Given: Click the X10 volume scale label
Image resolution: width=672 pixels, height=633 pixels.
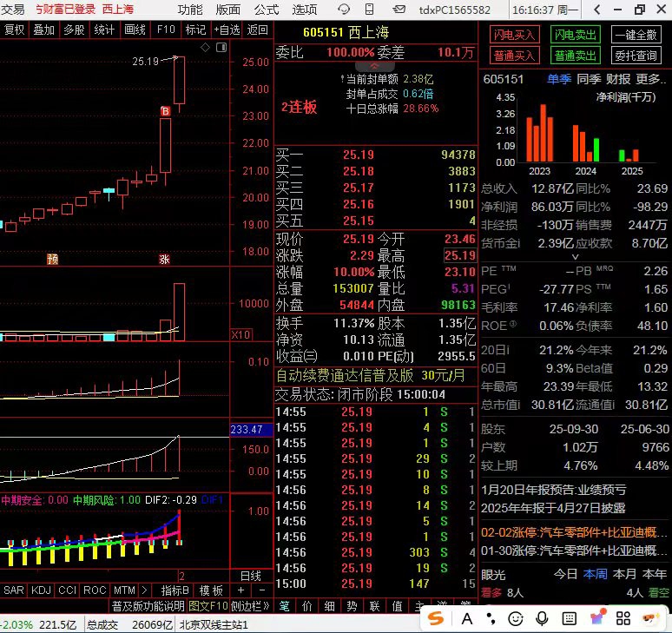Looking at the screenshot, I should click(240, 334).
